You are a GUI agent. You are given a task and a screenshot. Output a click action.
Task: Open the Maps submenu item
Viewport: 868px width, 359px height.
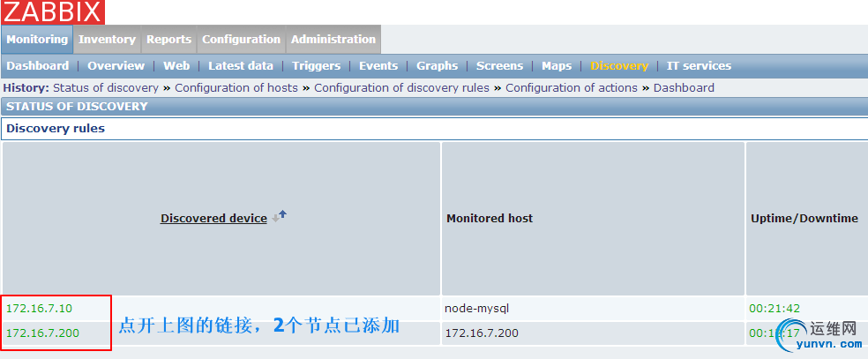tap(557, 66)
